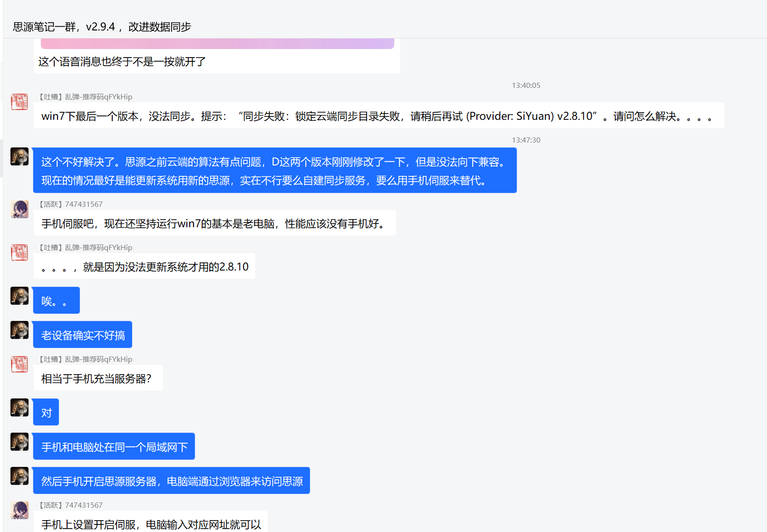Image resolution: width=767 pixels, height=532 pixels.
Task: Click the chat title '思源笔记一群, v2.9.4, 改进数据同步'
Action: point(102,27)
